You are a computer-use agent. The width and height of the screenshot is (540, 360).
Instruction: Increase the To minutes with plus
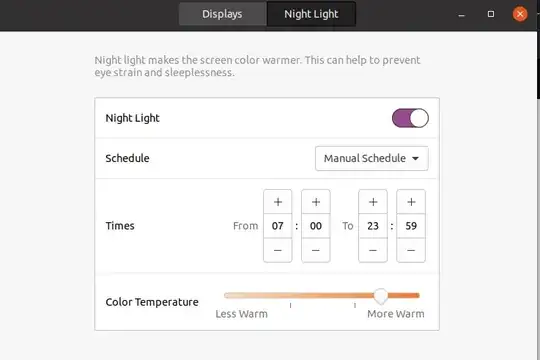(x=411, y=202)
